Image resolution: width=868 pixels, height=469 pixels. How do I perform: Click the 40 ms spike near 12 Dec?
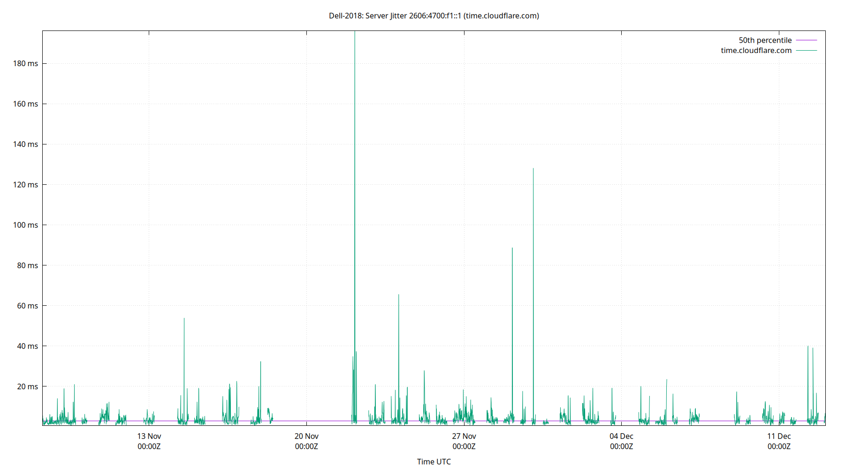coord(808,347)
